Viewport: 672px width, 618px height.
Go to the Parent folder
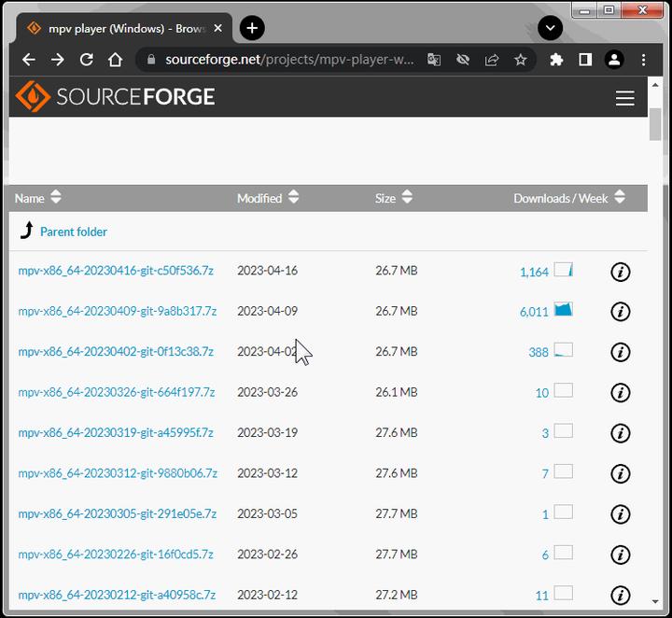(74, 232)
